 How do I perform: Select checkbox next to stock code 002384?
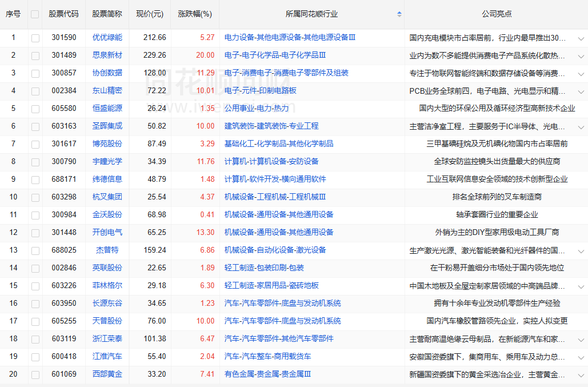(x=35, y=91)
